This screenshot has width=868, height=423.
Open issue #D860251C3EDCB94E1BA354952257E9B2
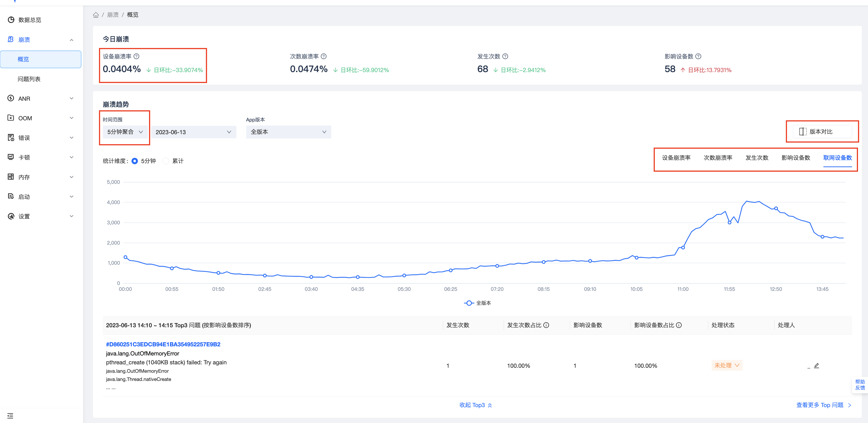pyautogui.click(x=163, y=345)
